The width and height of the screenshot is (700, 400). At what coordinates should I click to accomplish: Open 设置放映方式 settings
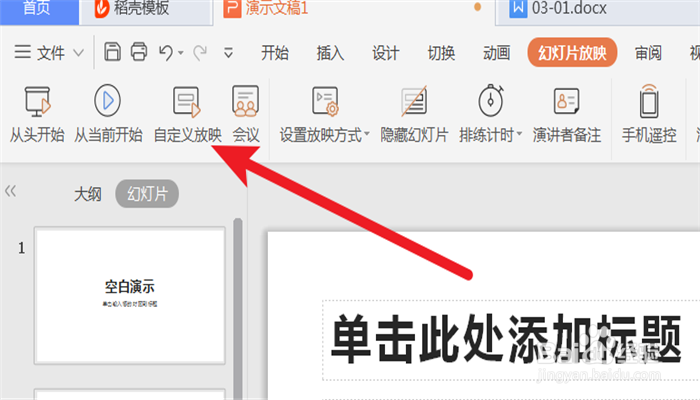coord(325,114)
